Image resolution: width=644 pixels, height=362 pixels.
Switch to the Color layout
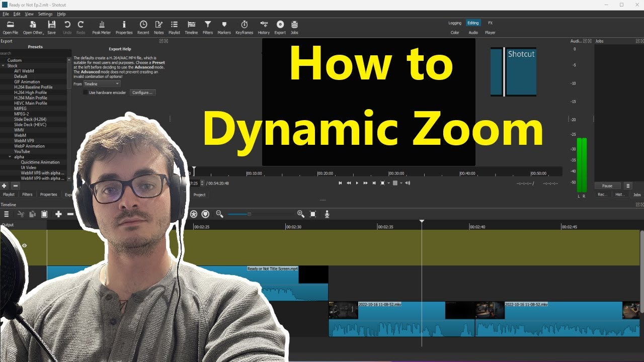pos(455,33)
